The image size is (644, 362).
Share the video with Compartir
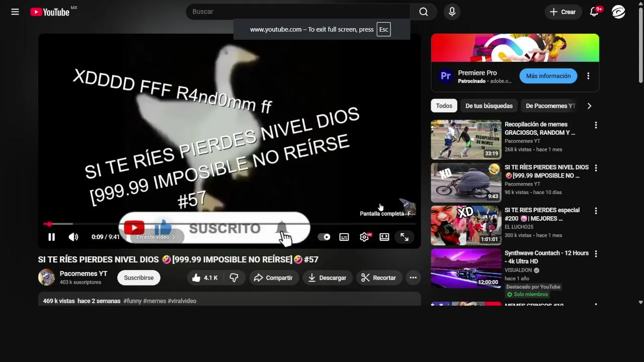[x=273, y=278]
